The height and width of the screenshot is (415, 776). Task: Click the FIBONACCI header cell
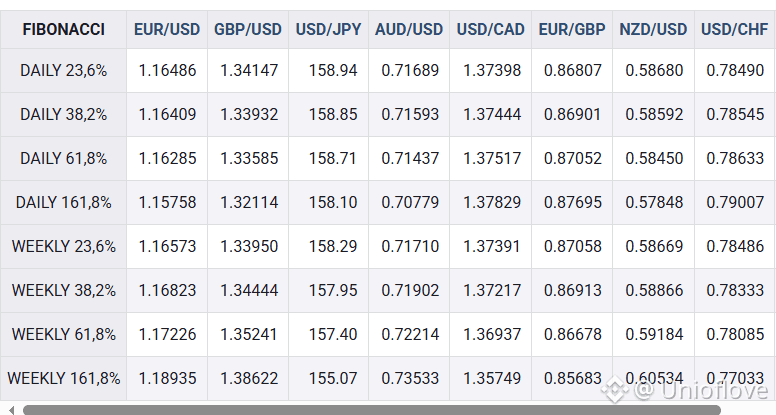63,29
